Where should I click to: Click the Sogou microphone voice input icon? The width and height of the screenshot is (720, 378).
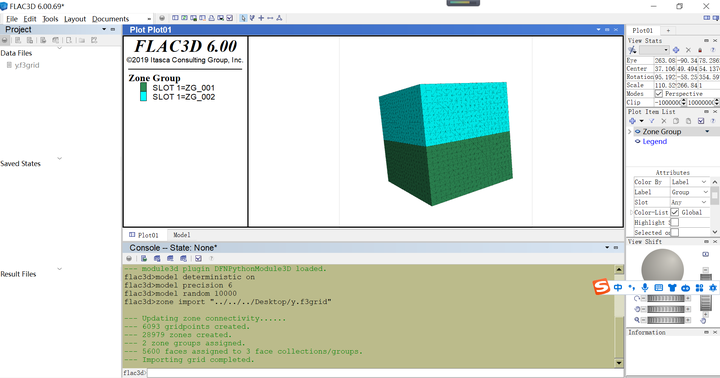645,288
